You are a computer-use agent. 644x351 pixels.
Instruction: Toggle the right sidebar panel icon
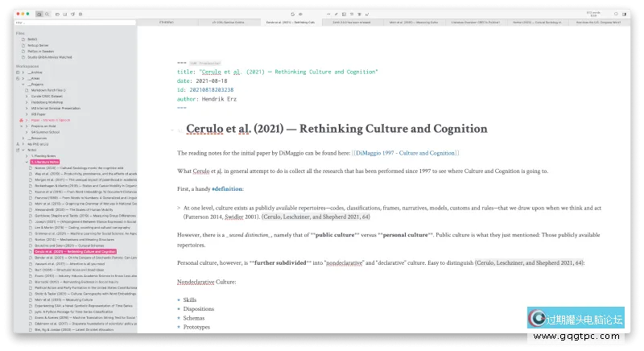tap(625, 14)
